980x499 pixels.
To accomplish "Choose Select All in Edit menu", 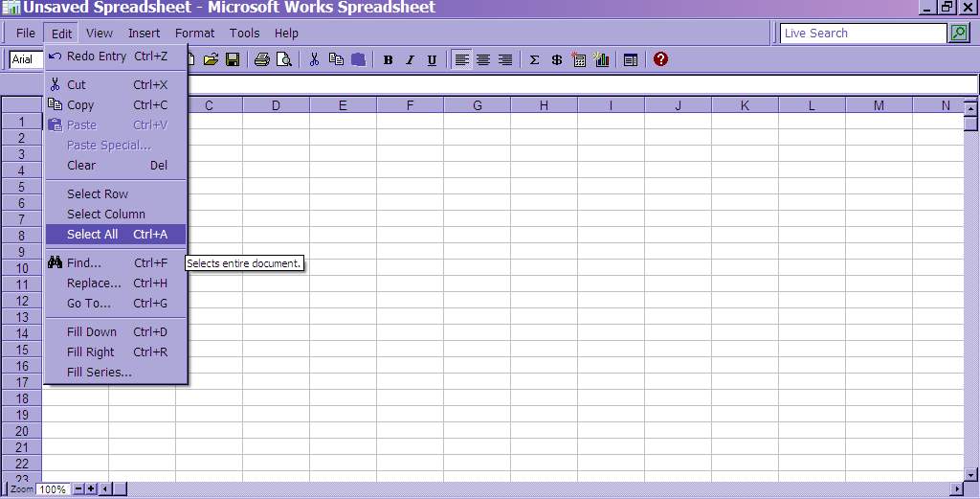I will (x=116, y=234).
